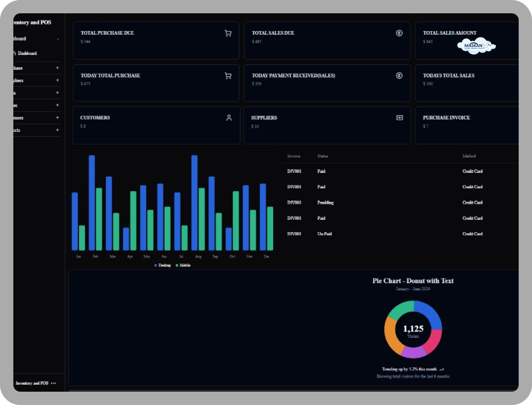Click cart icon on Total Purchase Due card
This screenshot has width=532, height=405.
click(228, 33)
